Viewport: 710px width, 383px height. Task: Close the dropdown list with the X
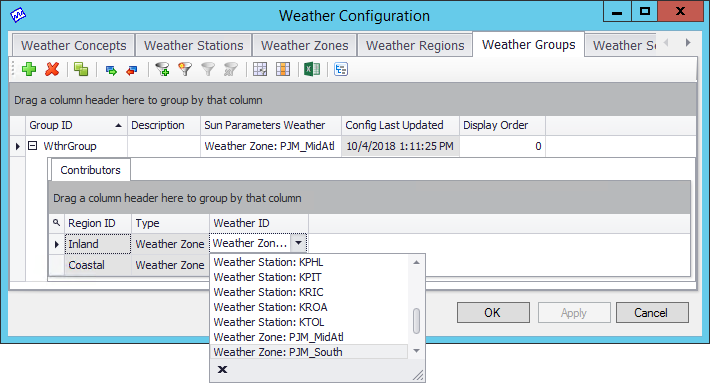(x=222, y=369)
